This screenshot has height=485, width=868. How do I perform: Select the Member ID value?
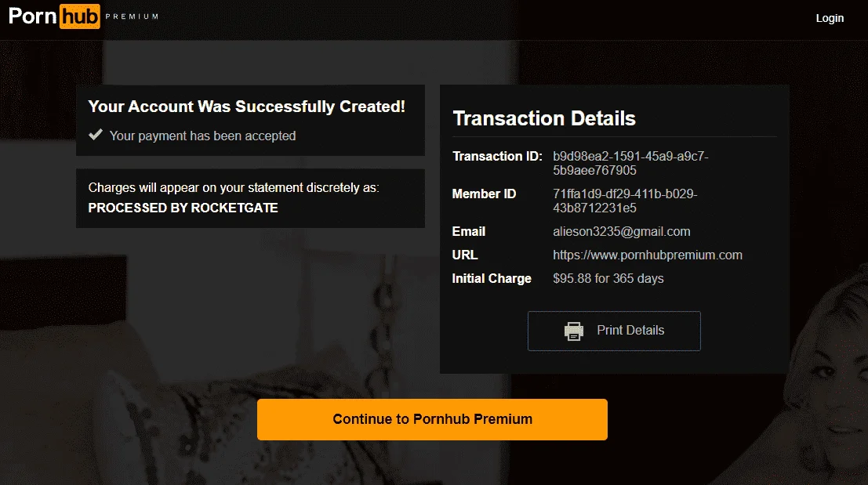pyautogui.click(x=625, y=201)
